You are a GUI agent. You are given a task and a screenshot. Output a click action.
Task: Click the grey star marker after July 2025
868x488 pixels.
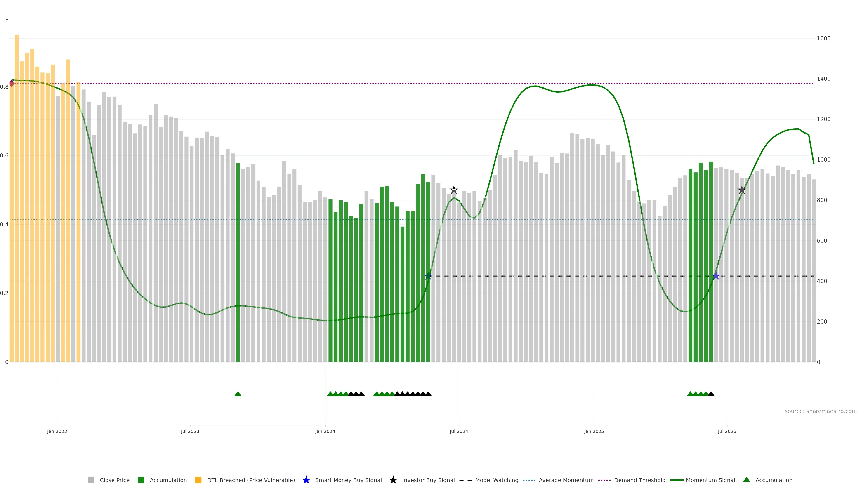pos(742,190)
